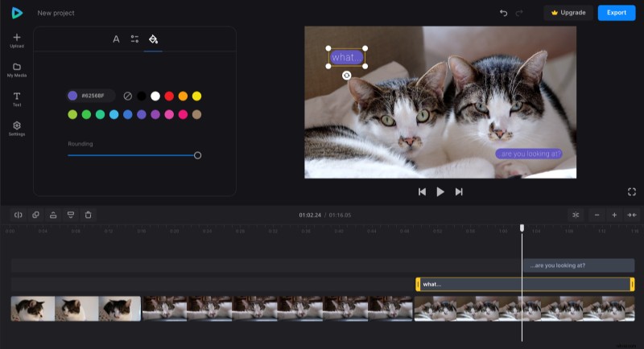Move selected layer down
Image resolution: width=644 pixels, height=349 pixels.
point(71,215)
